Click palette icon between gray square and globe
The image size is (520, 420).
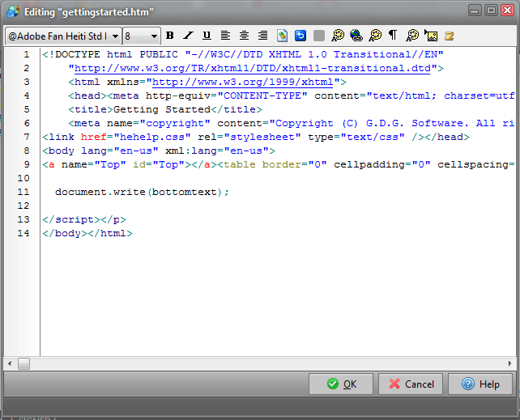click(338, 36)
